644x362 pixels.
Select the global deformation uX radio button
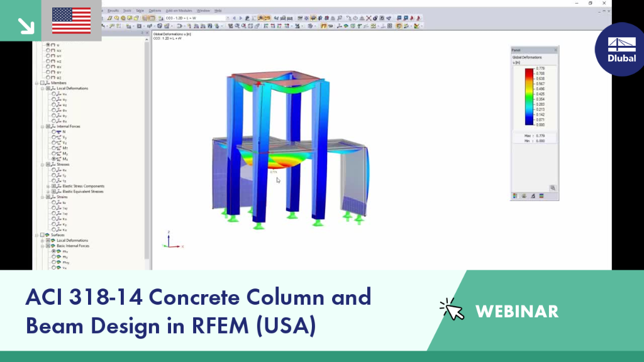click(x=48, y=50)
